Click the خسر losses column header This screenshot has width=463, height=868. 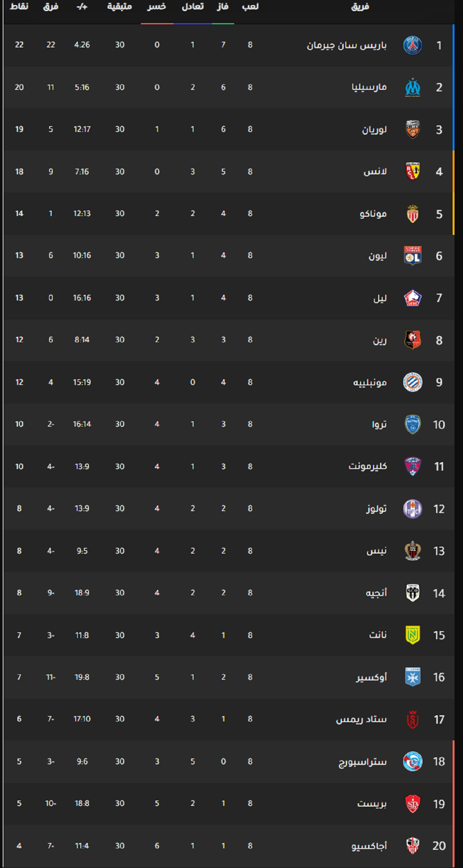coord(157,7)
